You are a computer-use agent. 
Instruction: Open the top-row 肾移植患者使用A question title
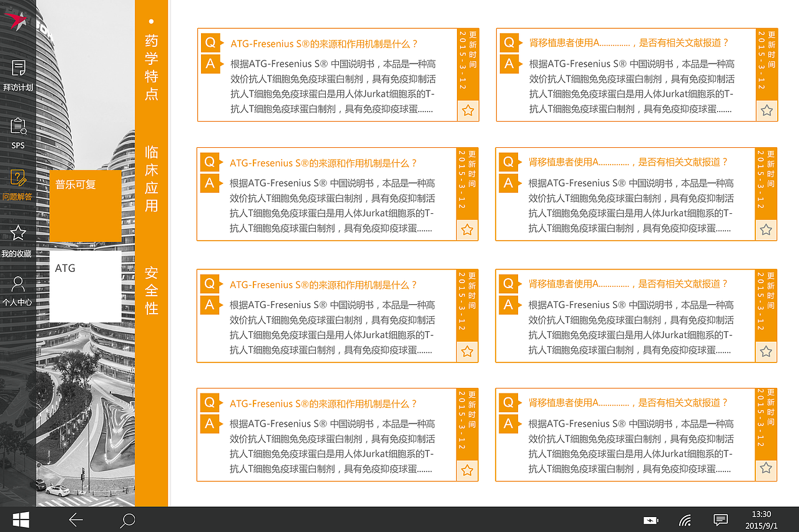(629, 42)
